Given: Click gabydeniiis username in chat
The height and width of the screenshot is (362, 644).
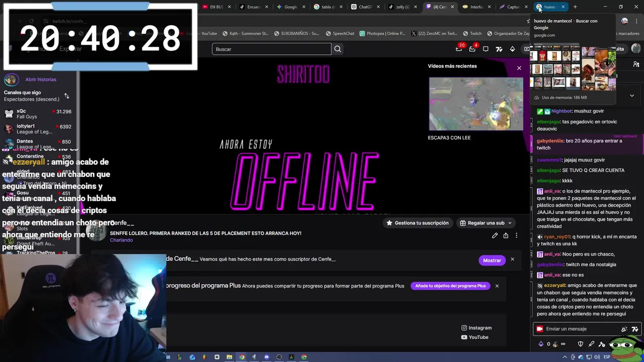Looking at the screenshot, I should [549, 141].
